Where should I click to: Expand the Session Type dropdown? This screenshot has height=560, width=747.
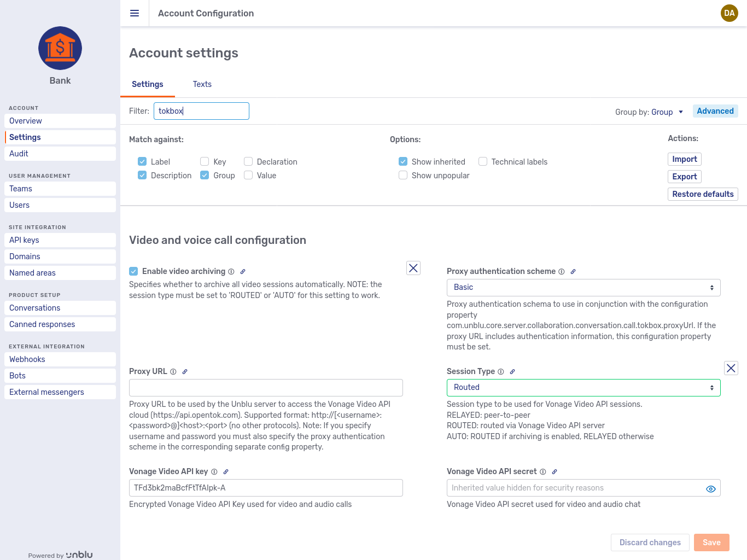click(x=583, y=388)
